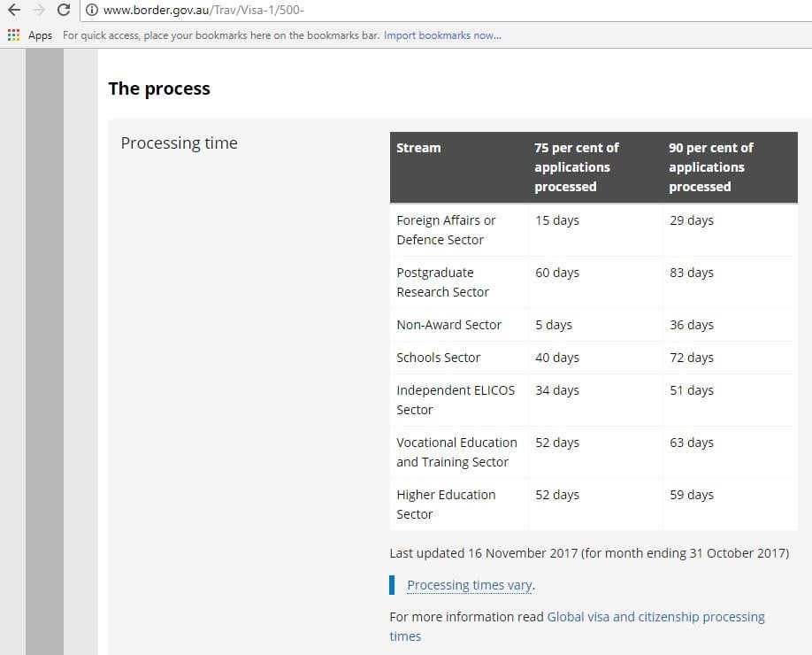Image resolution: width=812 pixels, height=655 pixels.
Task: Click the browser forward arrow
Action: 38,10
